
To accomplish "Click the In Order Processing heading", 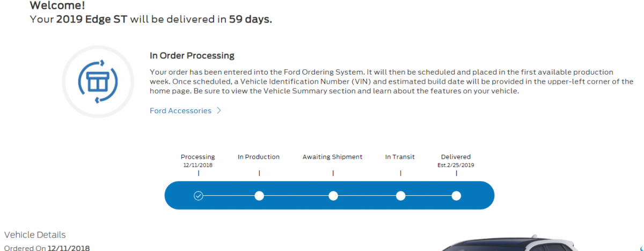I will click(192, 56).
